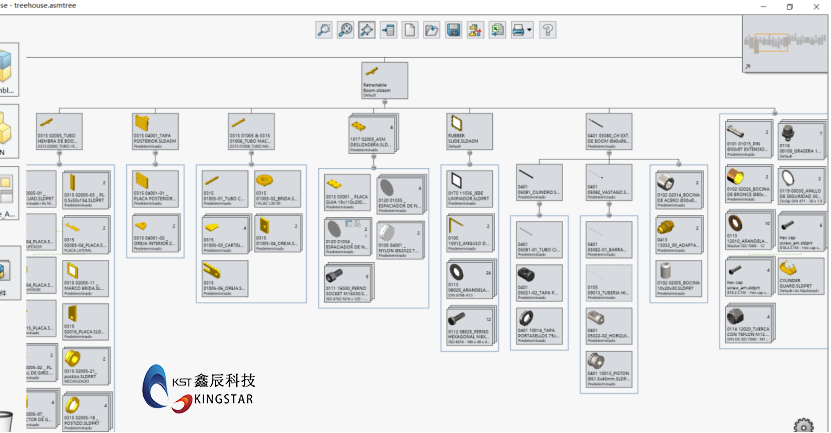
Task: Open Help with the question mark icon
Action: [x=547, y=30]
